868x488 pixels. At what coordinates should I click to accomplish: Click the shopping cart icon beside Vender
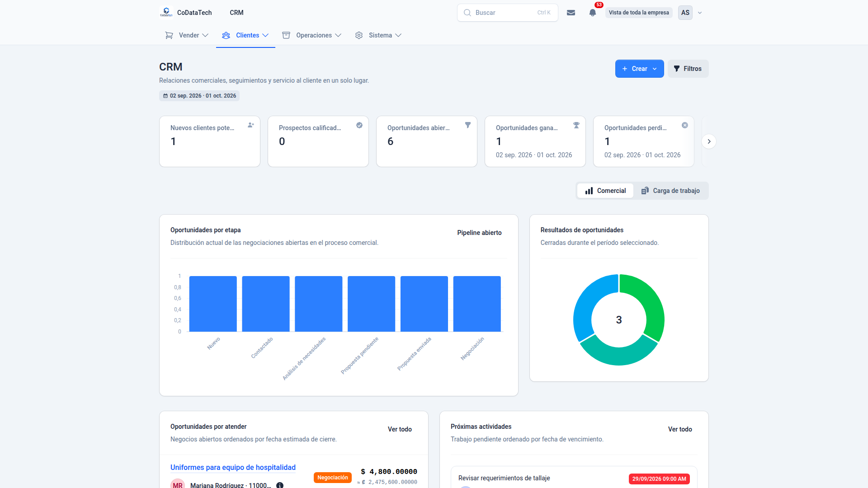click(x=169, y=35)
